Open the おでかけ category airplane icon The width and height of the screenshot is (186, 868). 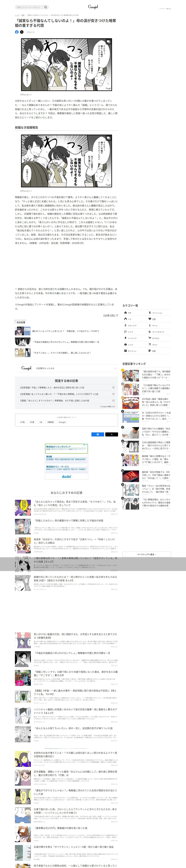tap(150, 338)
